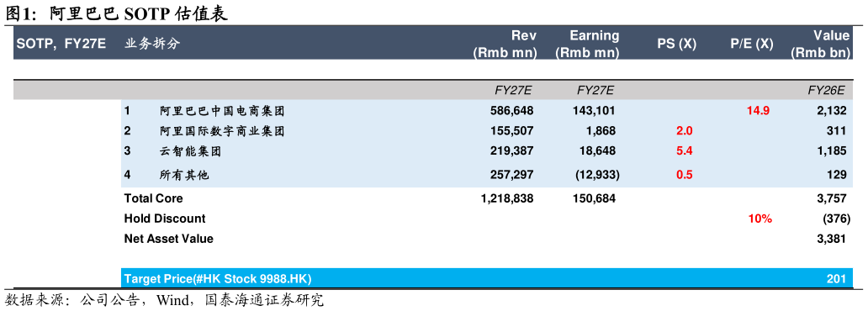
Task: Click earning value 143,101
Action: point(594,111)
